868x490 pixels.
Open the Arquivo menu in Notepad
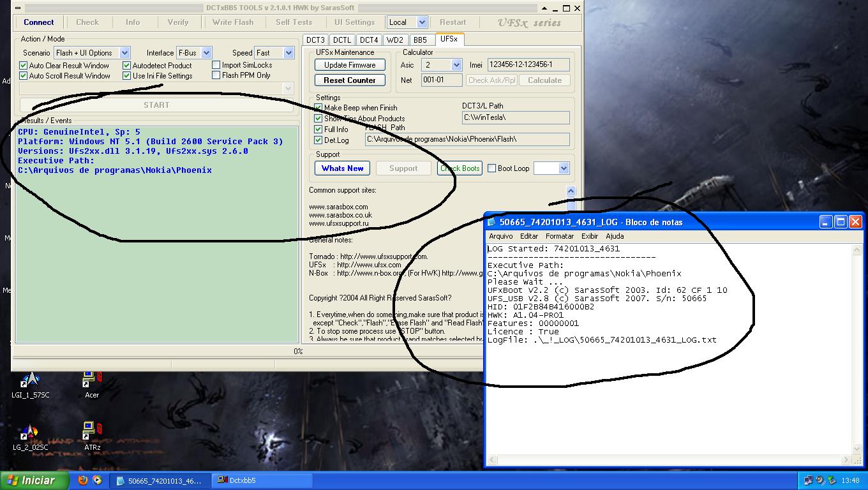501,236
